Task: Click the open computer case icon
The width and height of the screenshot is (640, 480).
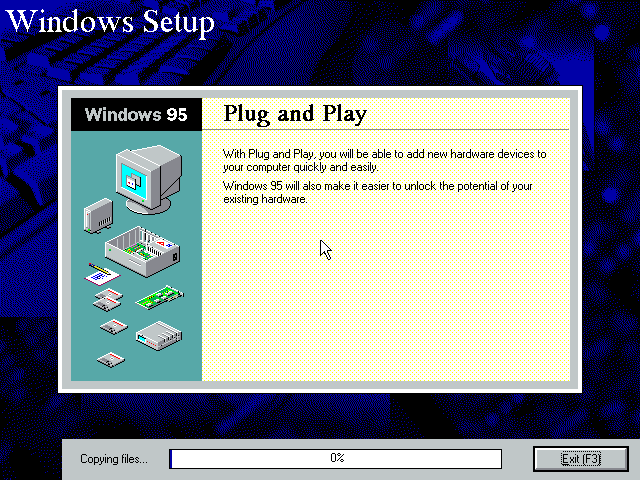Action: pyautogui.click(x=142, y=251)
